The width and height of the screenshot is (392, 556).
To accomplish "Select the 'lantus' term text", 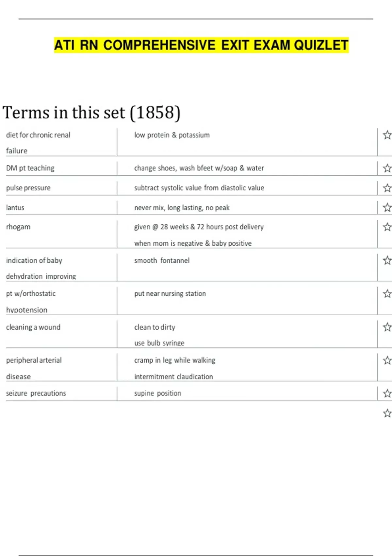I will click(15, 208).
